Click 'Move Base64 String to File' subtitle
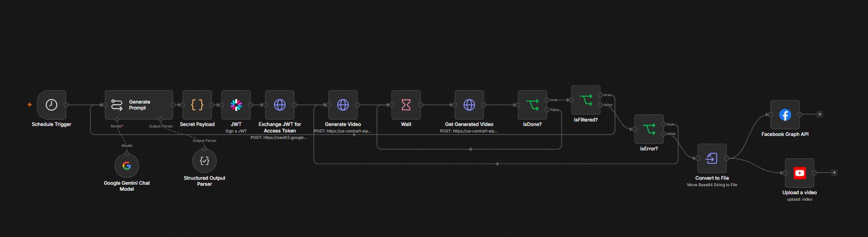Image resolution: width=868 pixels, height=237 pixels. coord(712,185)
